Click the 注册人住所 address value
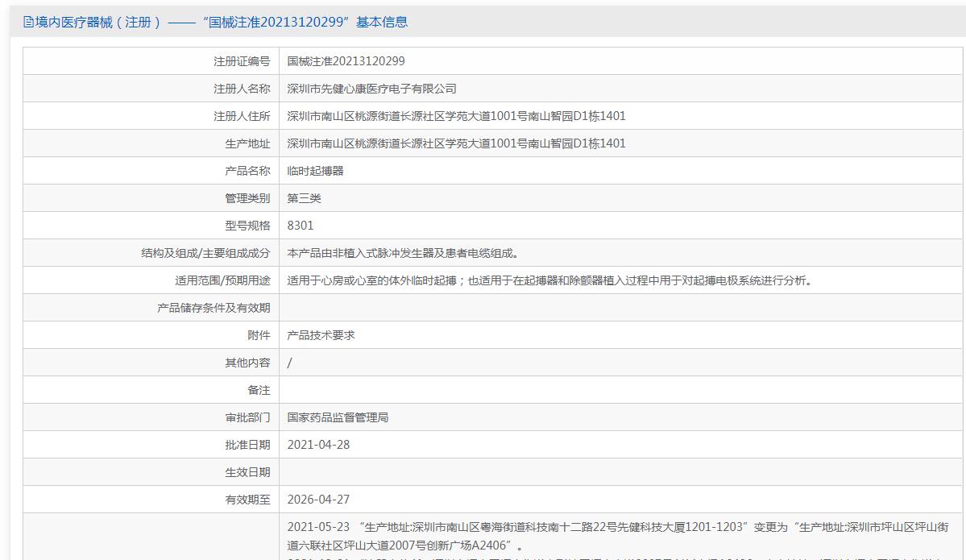This screenshot has height=560, width=966. point(456,116)
